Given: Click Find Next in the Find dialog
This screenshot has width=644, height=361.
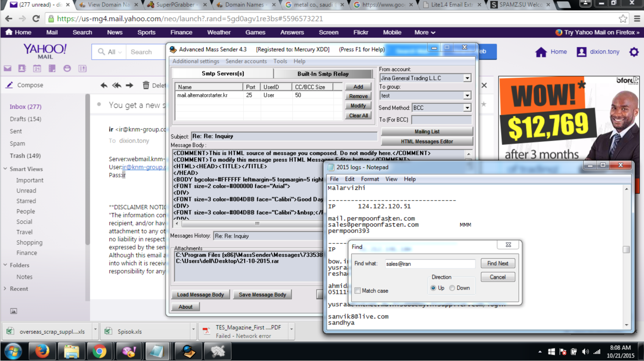Looking at the screenshot, I should [498, 263].
